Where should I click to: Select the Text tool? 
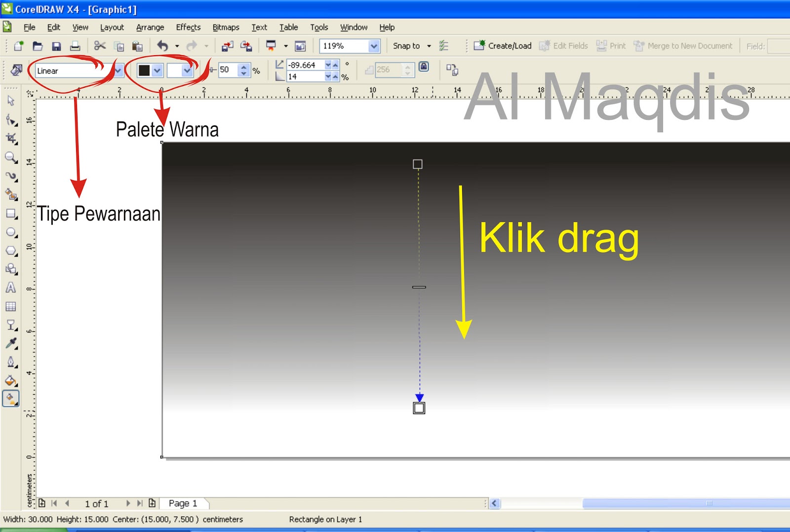click(11, 288)
